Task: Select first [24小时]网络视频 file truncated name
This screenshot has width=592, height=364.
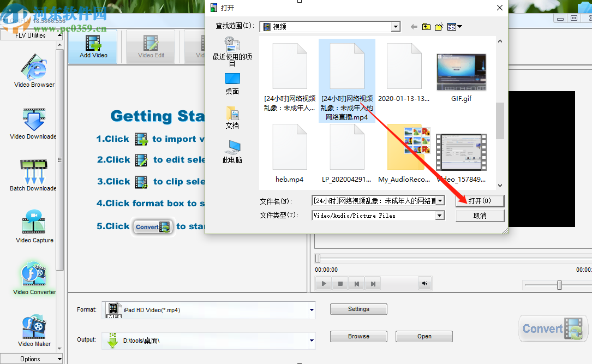Action: point(290,77)
